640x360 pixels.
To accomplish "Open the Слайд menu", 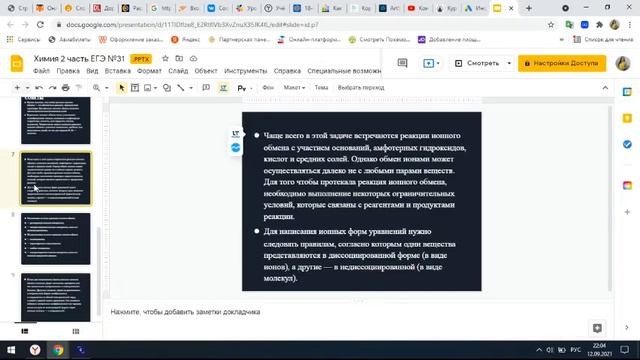I will [x=178, y=71].
